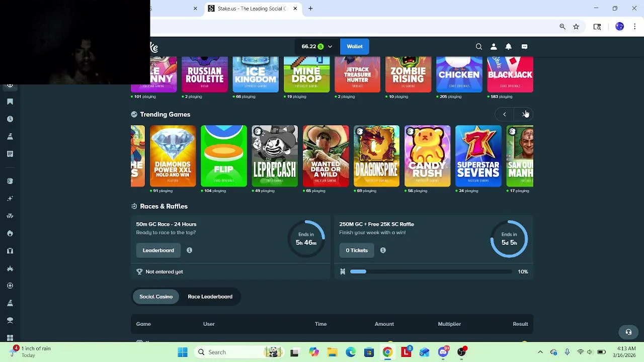Click the 50m GC Race title
Viewport: 644px width, 362px height.
166,224
